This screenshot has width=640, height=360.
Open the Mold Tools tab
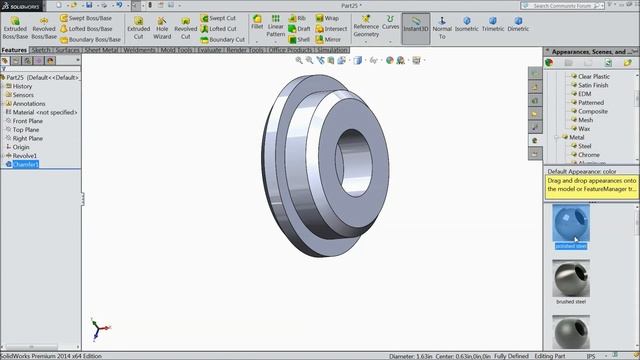176,50
